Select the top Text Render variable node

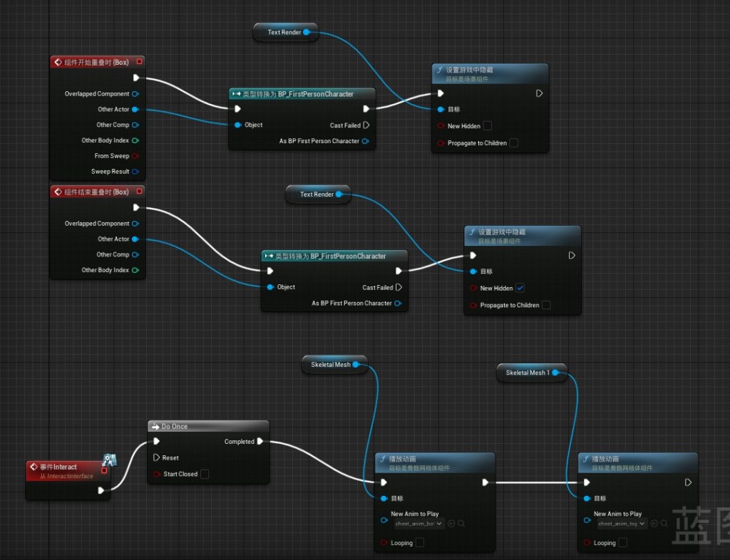click(x=284, y=32)
